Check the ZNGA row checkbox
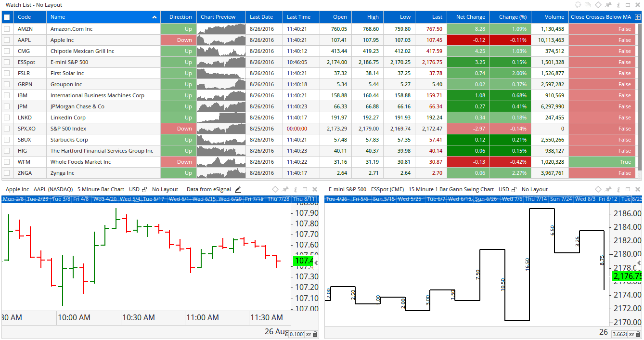The width and height of the screenshot is (644, 340). 7,173
